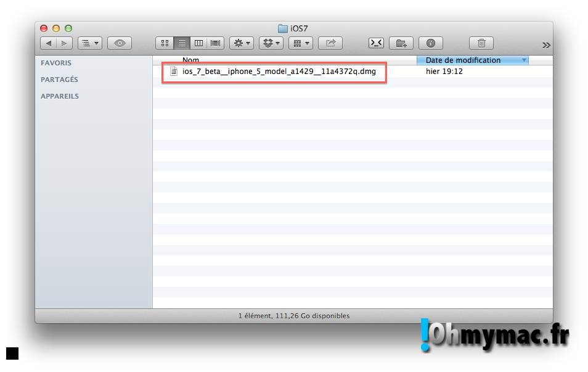This screenshot has height=372, width=588.
Task: Open Quick Look with the eye icon
Action: (120, 43)
